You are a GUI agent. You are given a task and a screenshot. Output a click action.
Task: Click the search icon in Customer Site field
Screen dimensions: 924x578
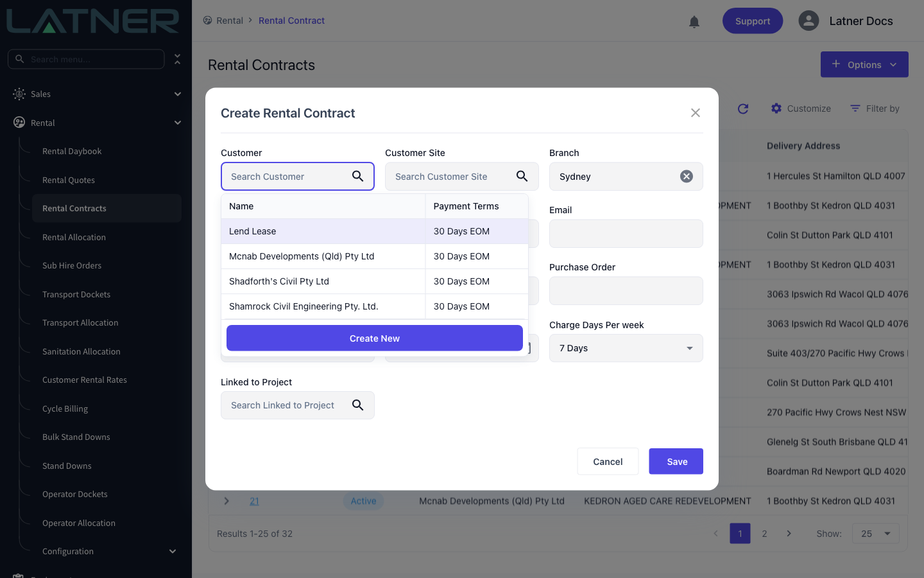coord(522,176)
